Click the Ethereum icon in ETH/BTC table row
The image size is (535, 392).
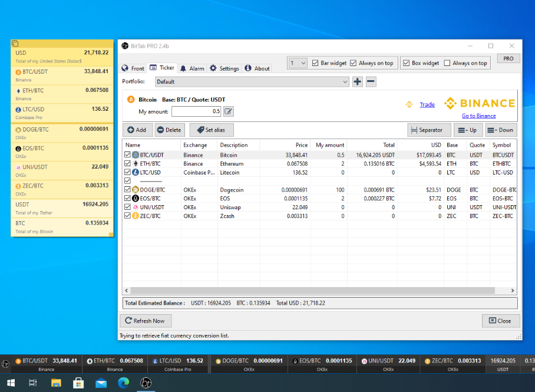click(136, 163)
